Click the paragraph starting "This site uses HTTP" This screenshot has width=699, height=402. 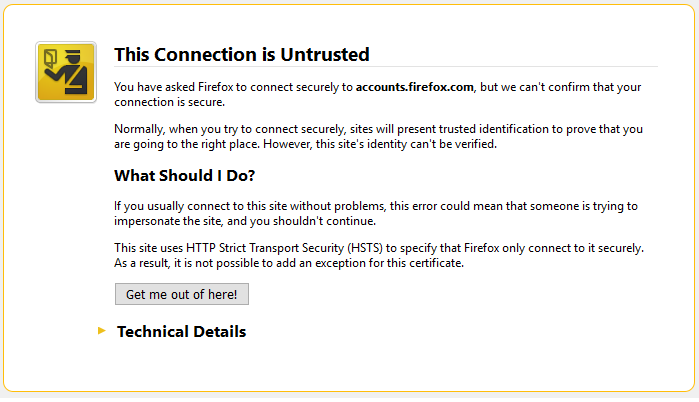coord(378,255)
